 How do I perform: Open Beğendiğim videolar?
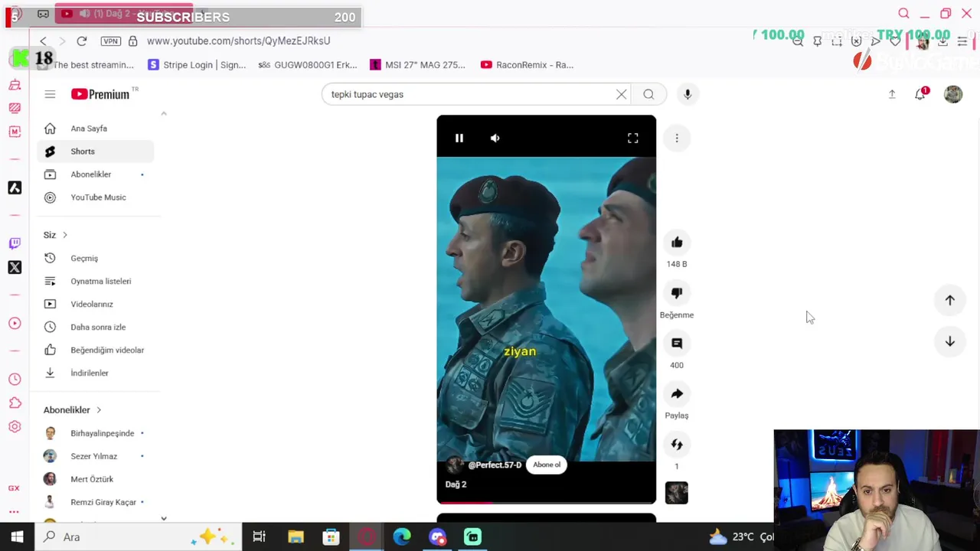tap(96, 350)
